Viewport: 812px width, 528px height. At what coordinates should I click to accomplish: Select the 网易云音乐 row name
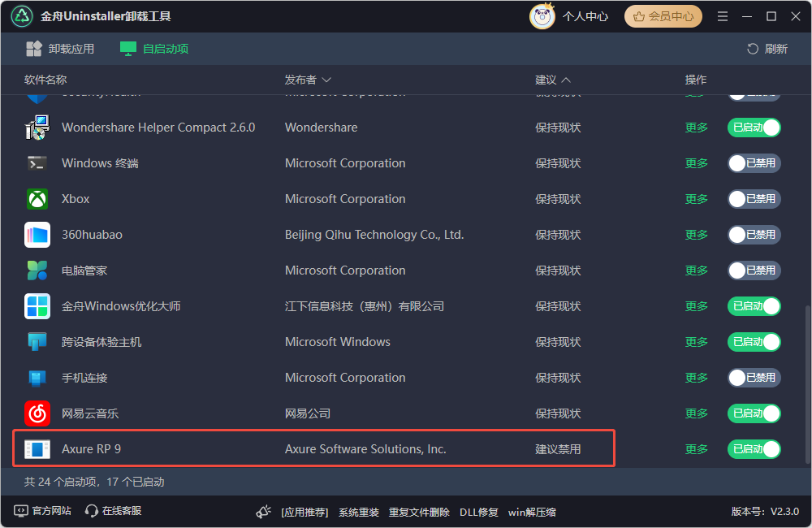(x=90, y=413)
